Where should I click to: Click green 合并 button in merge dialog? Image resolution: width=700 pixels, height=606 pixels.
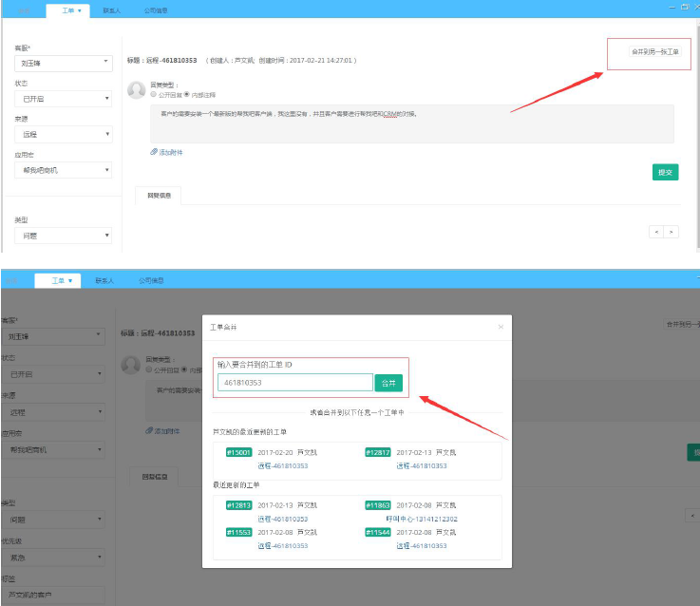point(388,383)
